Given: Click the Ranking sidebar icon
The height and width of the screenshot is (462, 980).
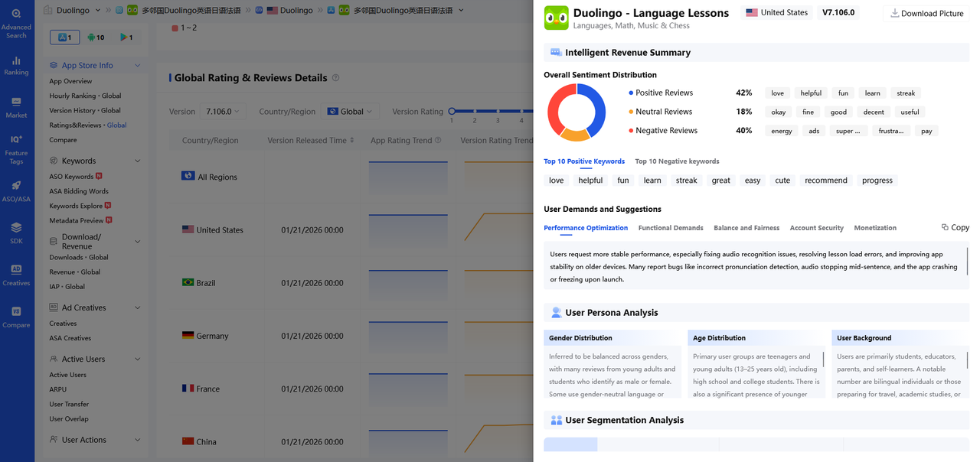Looking at the screenshot, I should [16, 66].
